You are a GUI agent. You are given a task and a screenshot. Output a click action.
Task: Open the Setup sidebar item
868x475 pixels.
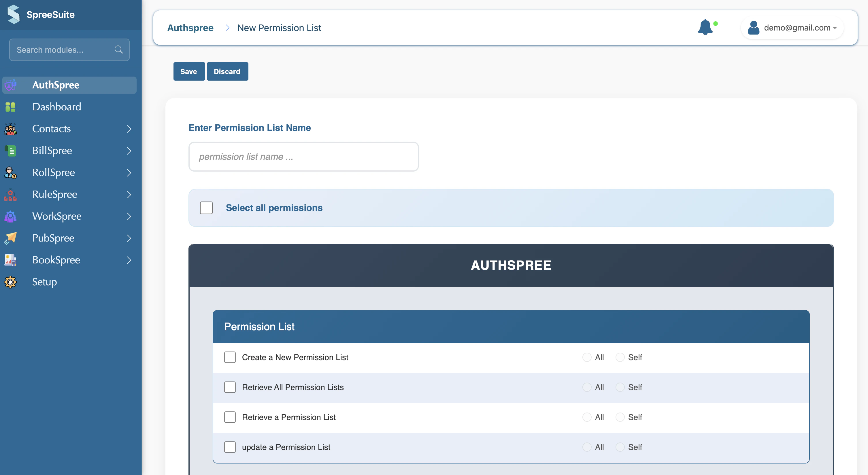[x=69, y=282]
